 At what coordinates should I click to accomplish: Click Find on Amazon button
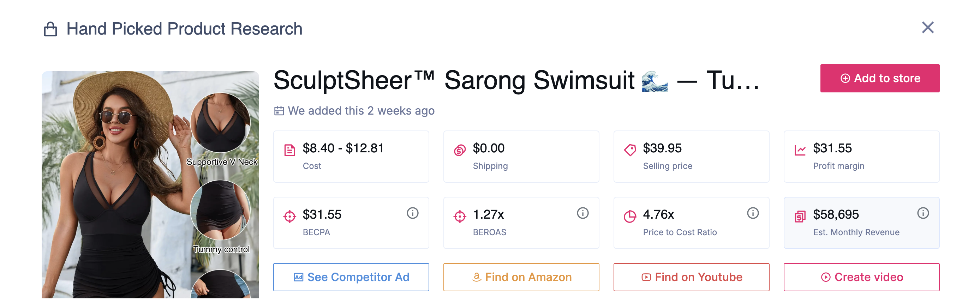coord(521,277)
